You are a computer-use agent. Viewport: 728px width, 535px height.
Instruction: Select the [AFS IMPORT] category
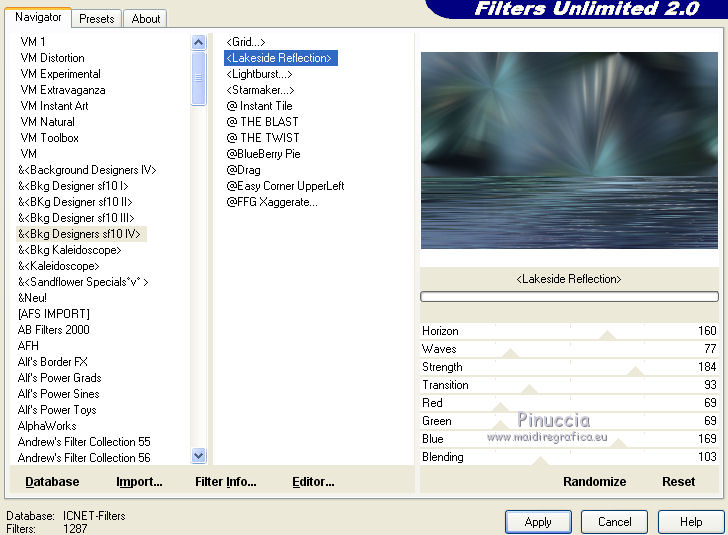(x=53, y=314)
